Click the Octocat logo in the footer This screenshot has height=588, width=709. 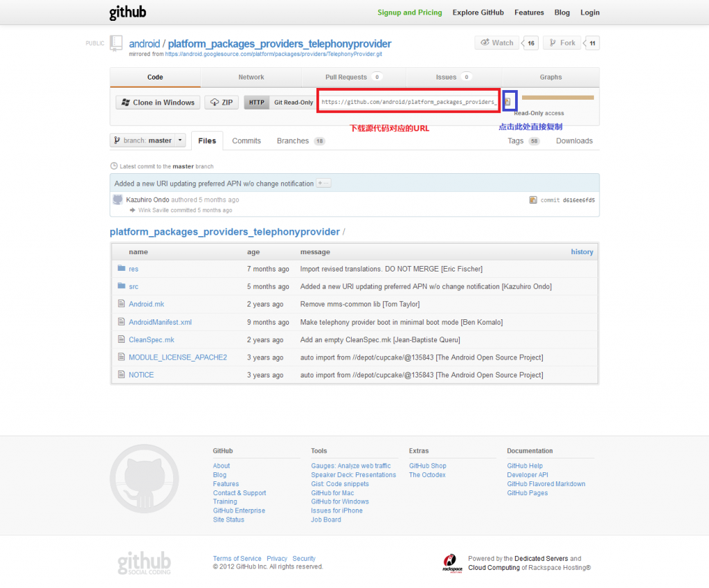coord(144,479)
